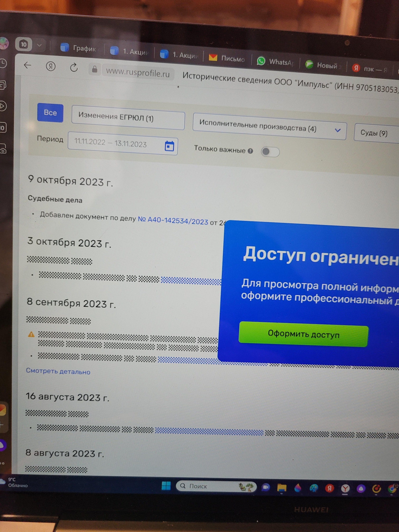Screen dimensions: 399x532
Task: Click the Оформить доступ green button
Action: tap(303, 334)
